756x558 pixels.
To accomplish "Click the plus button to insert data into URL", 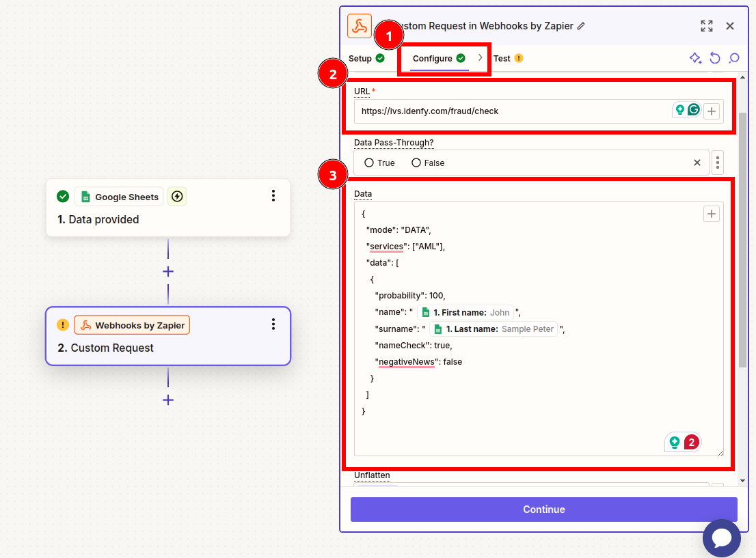I will pos(711,110).
